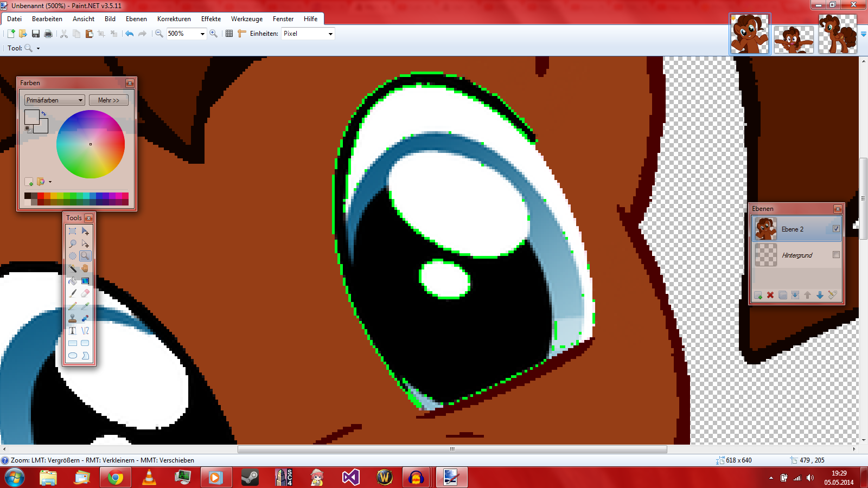This screenshot has height=488, width=868.
Task: Click the color wheel in Farben panel
Action: click(x=91, y=144)
